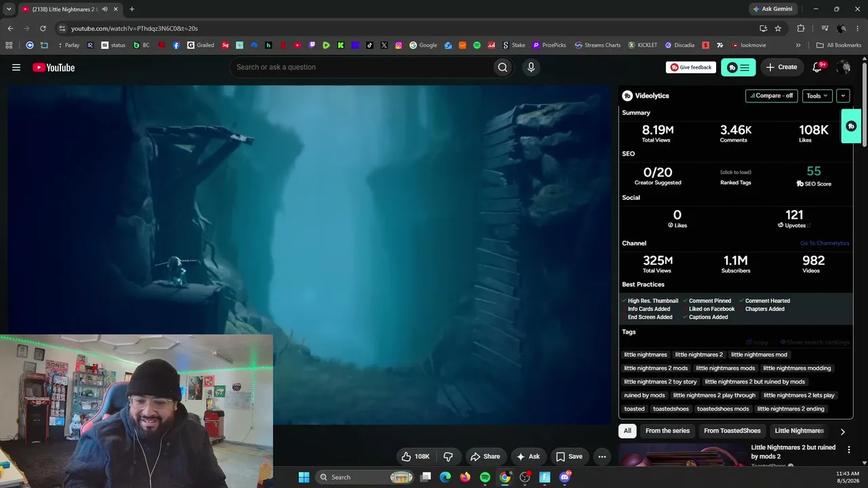Select the From ToastedShoes chip
This screenshot has width=868, height=488.
click(732, 431)
